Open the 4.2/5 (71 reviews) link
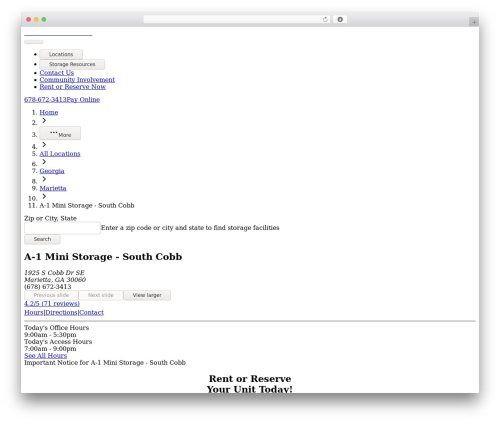This screenshot has width=500, height=423. (52, 304)
